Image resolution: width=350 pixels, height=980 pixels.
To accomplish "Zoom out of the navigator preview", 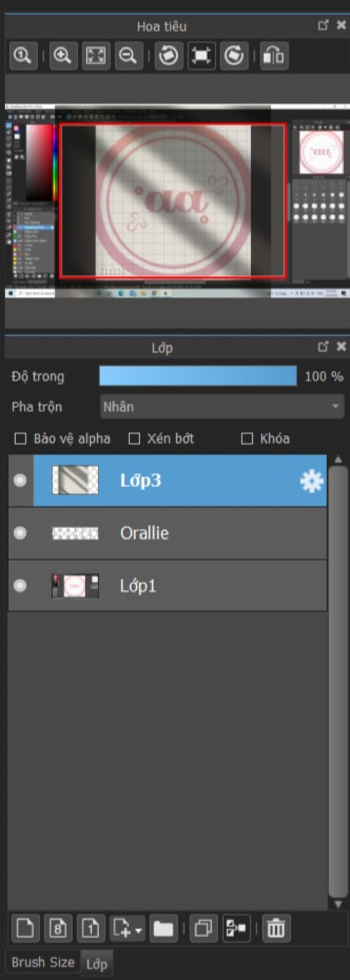I will [x=129, y=56].
